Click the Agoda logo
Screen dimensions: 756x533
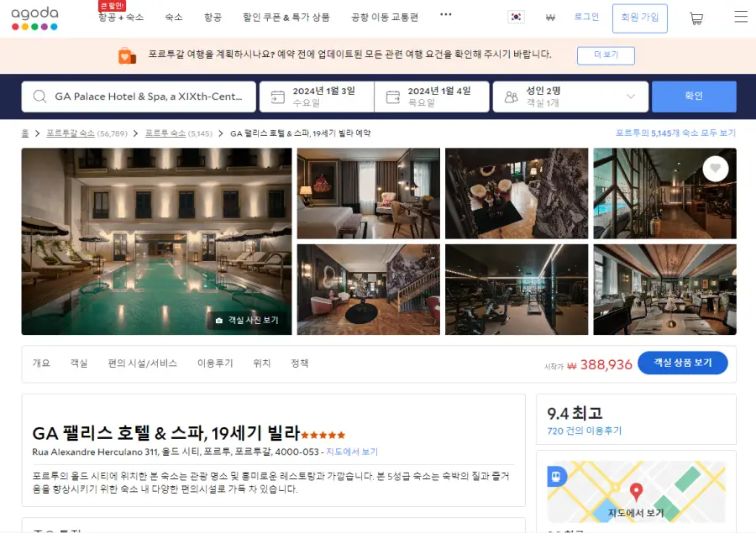point(34,18)
